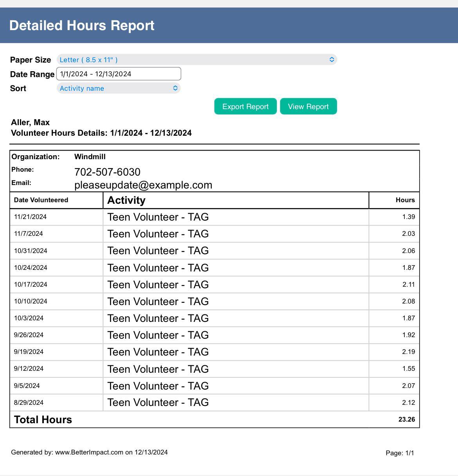Click the activity cell for 10/31/2024
458x476 pixels.
tap(158, 251)
